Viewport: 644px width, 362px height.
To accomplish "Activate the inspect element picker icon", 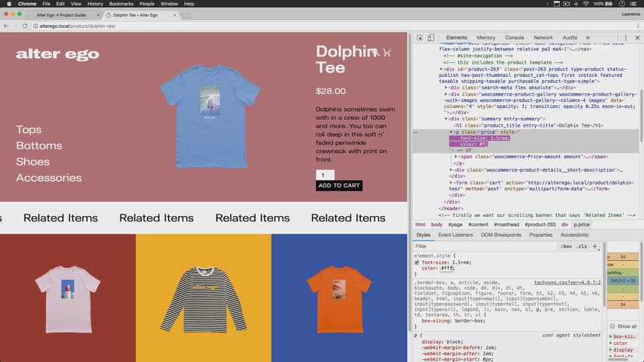I will (419, 37).
